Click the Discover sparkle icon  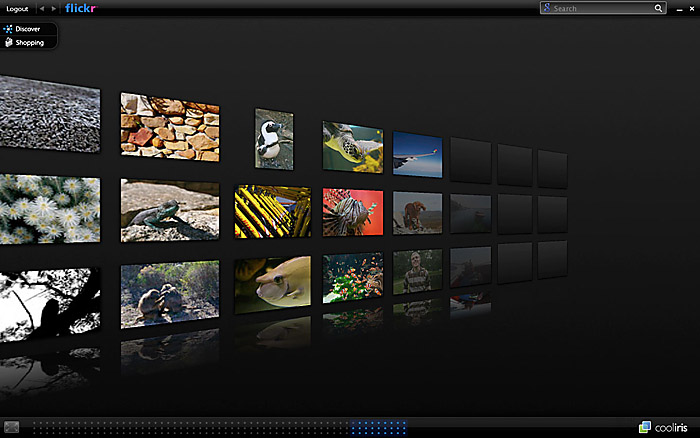(8, 29)
